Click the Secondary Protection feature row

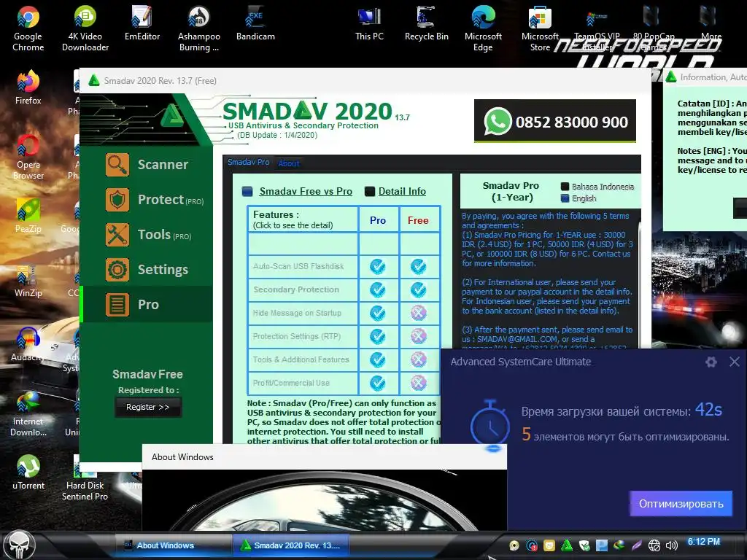tap(296, 289)
